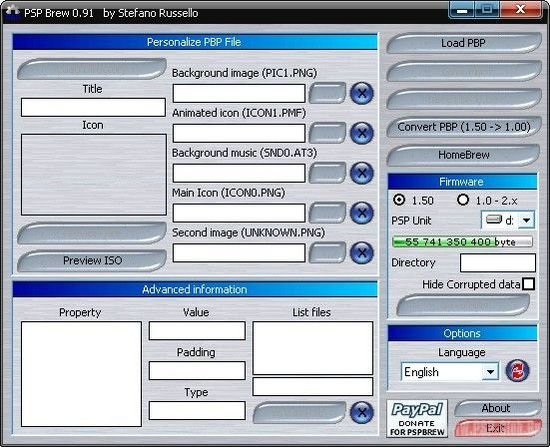Select the 1.50 firmware radio button
The height and width of the screenshot is (447, 550).
[399, 200]
